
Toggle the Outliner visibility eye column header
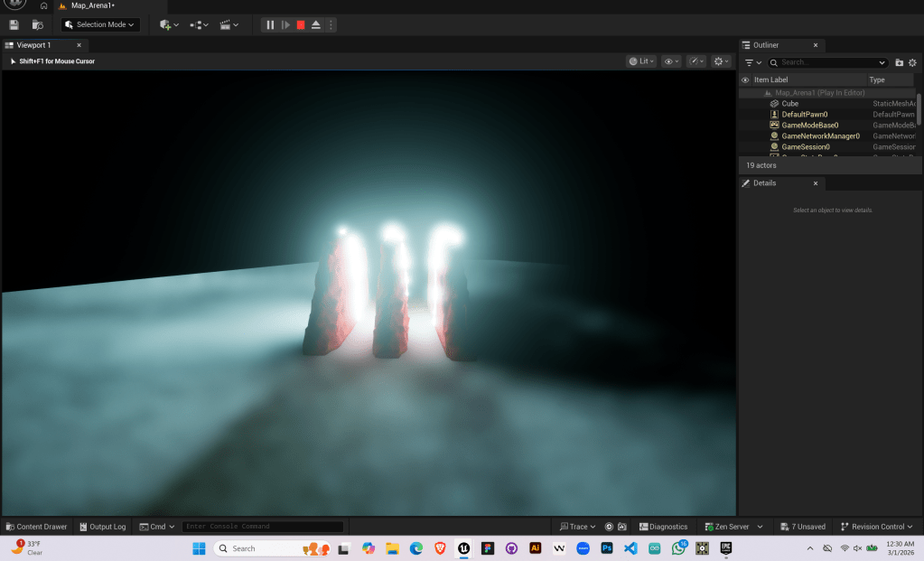(745, 79)
